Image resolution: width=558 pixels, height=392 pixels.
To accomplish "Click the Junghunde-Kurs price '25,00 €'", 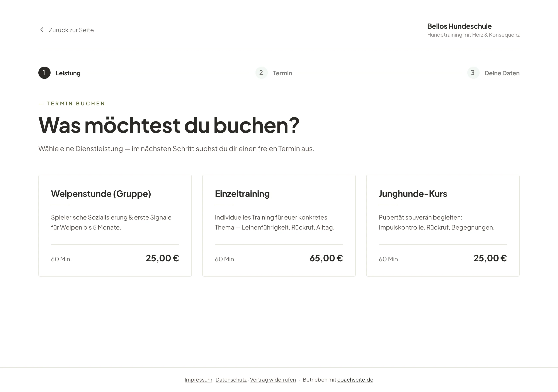I will click(490, 258).
